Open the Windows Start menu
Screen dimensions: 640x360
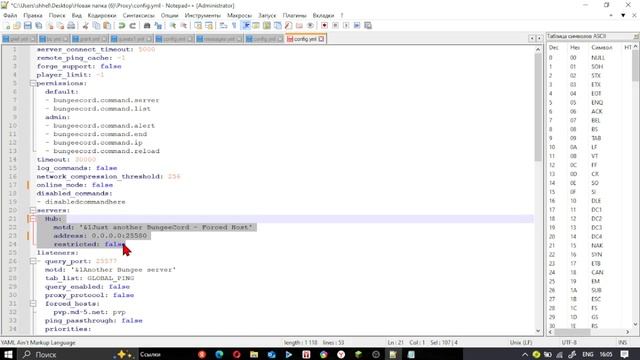click(x=8, y=354)
